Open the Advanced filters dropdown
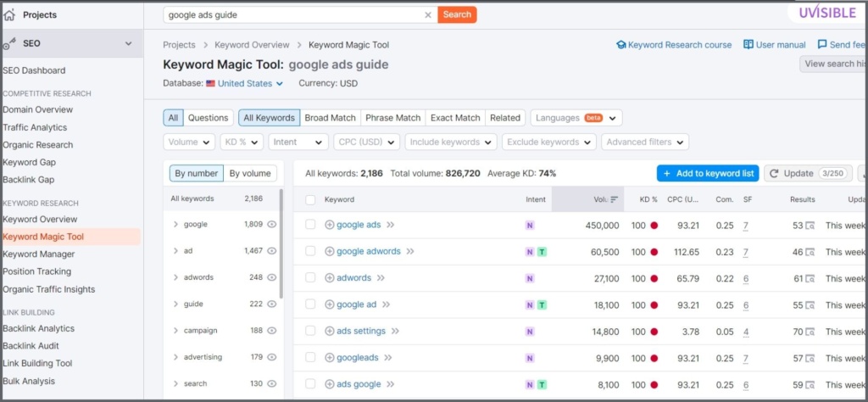 [645, 142]
